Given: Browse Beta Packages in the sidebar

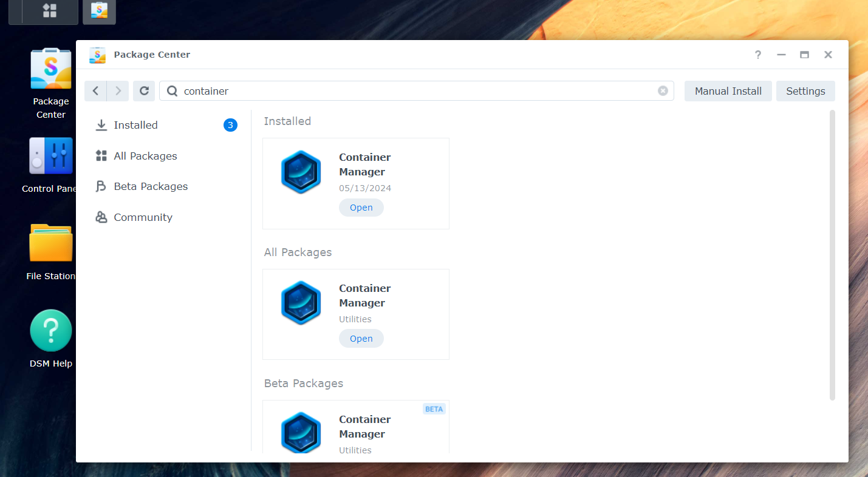Looking at the screenshot, I should point(151,186).
